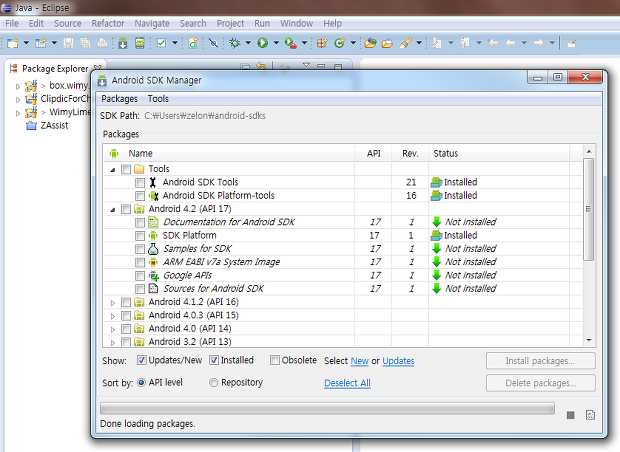This screenshot has width=620, height=452.
Task: Toggle Skip All Breakpoints icon
Action: tap(213, 43)
